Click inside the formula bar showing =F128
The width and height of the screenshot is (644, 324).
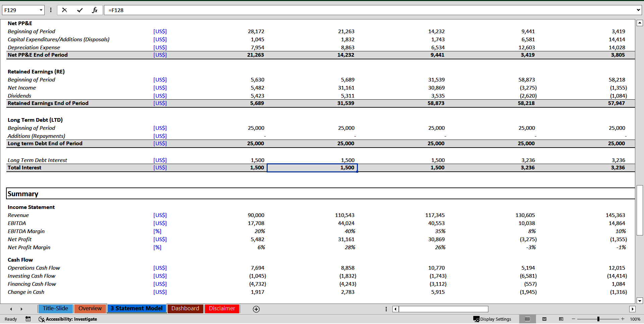tap(369, 10)
